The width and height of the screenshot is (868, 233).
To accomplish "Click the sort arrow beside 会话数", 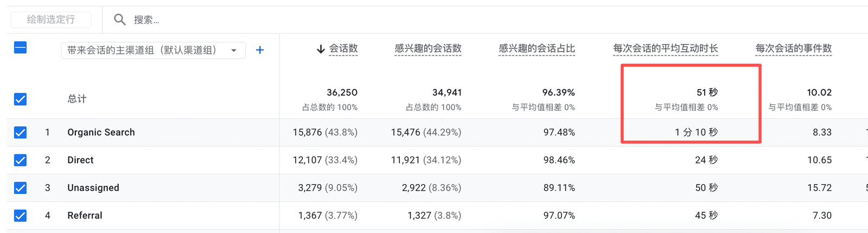I will pos(321,49).
